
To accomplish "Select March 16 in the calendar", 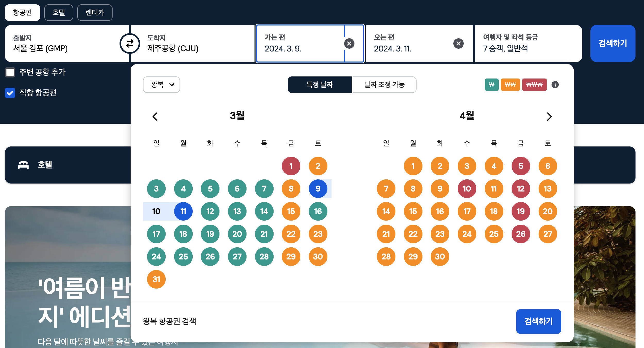I will click(x=318, y=211).
